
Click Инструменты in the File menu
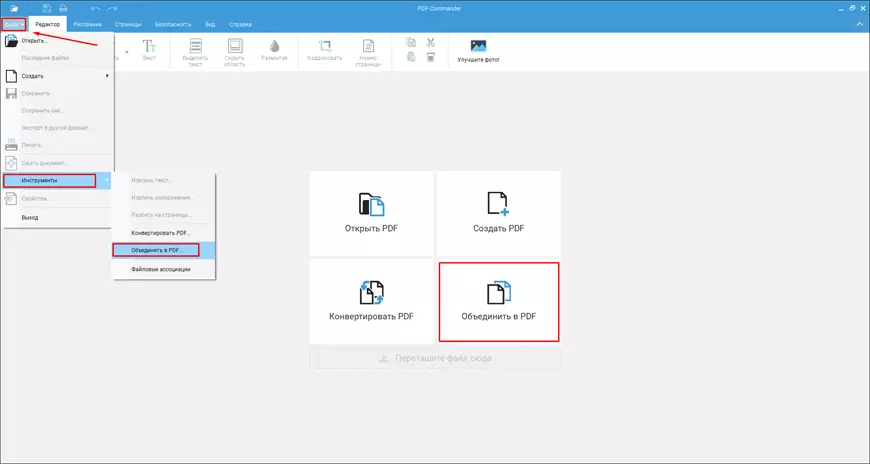click(x=58, y=180)
